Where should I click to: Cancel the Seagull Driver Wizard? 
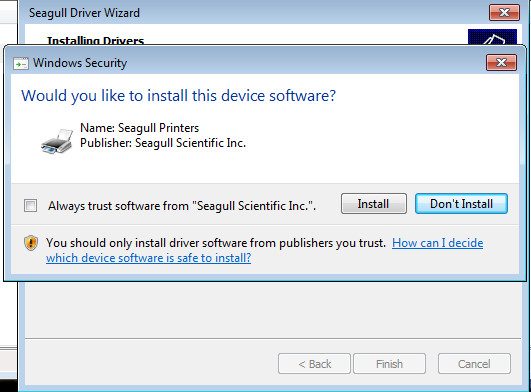pos(474,364)
